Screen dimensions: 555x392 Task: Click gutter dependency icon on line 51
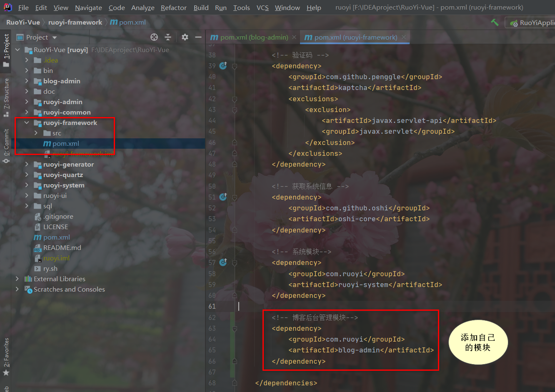coord(223,197)
